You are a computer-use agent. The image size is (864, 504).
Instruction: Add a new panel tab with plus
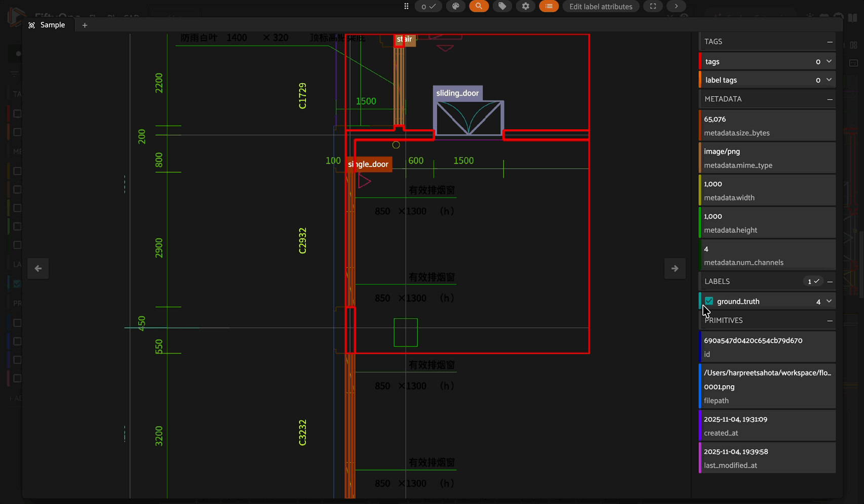[85, 25]
